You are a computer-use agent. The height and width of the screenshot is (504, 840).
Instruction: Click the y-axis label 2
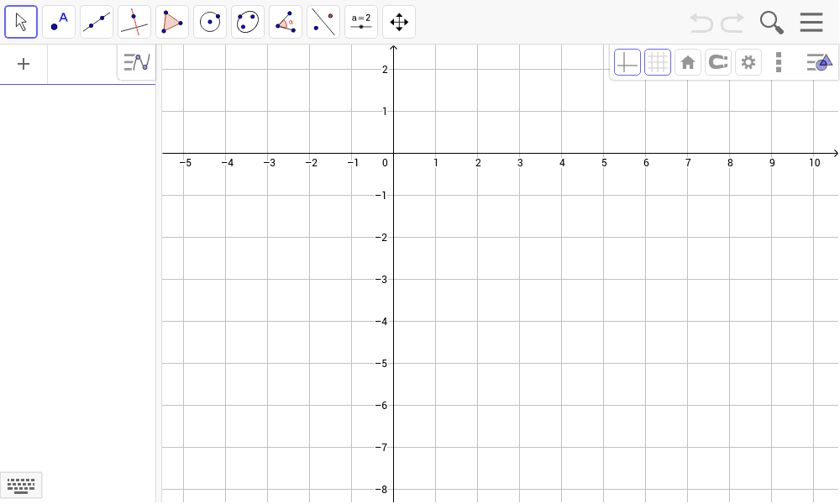385,69
